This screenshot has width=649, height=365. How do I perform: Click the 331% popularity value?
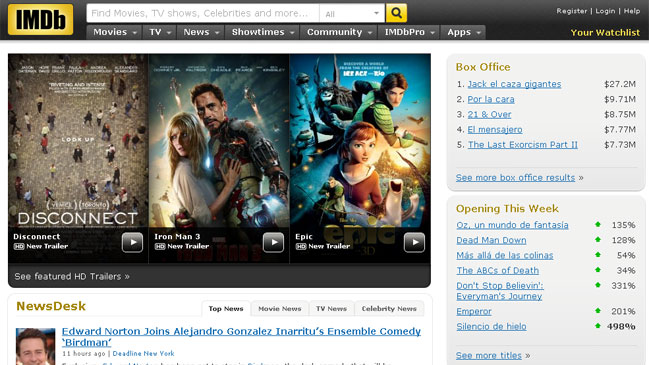coord(623,286)
